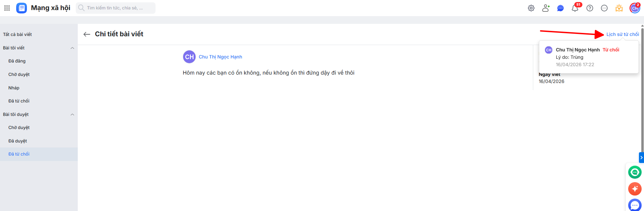Click the Mạng xã hội app logo

[x=22, y=8]
